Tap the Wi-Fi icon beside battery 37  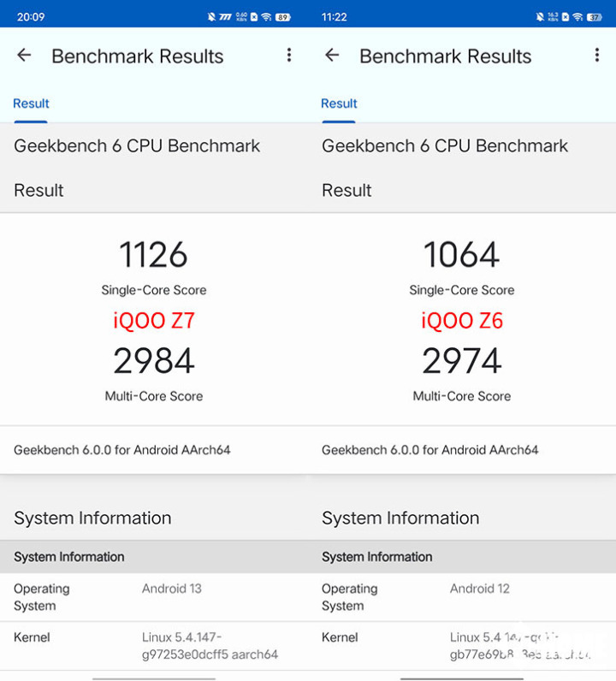[x=578, y=17]
